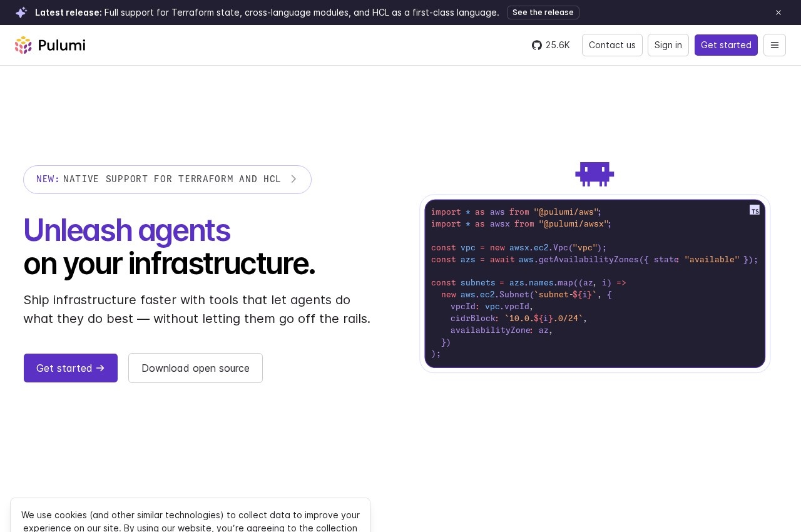Open the GitHub 25.6K stars link

click(x=551, y=45)
